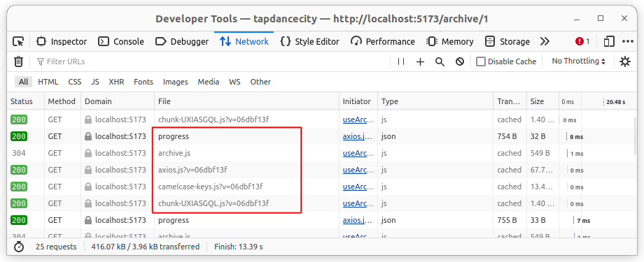Open the Style Editor tab
Viewport: 644px width, 262px height.
click(x=309, y=41)
